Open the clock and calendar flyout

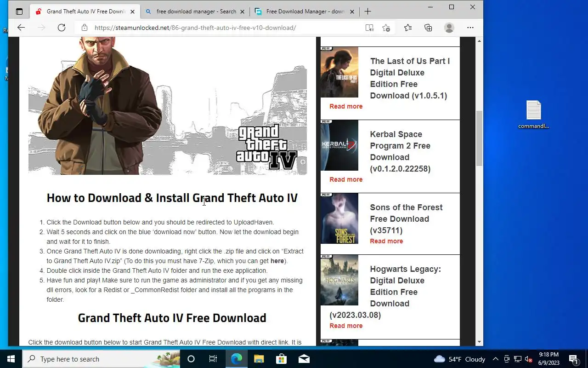coord(548,359)
